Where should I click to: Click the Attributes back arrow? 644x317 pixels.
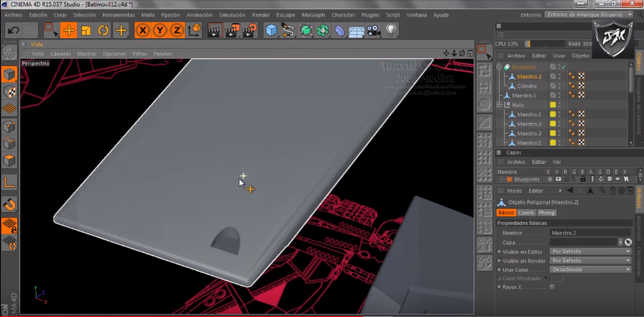click(x=570, y=190)
